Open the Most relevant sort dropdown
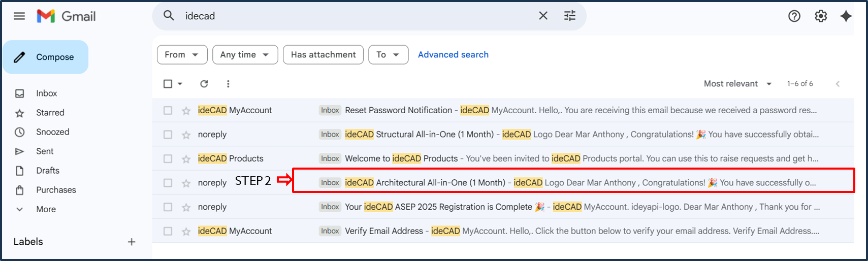 click(738, 84)
